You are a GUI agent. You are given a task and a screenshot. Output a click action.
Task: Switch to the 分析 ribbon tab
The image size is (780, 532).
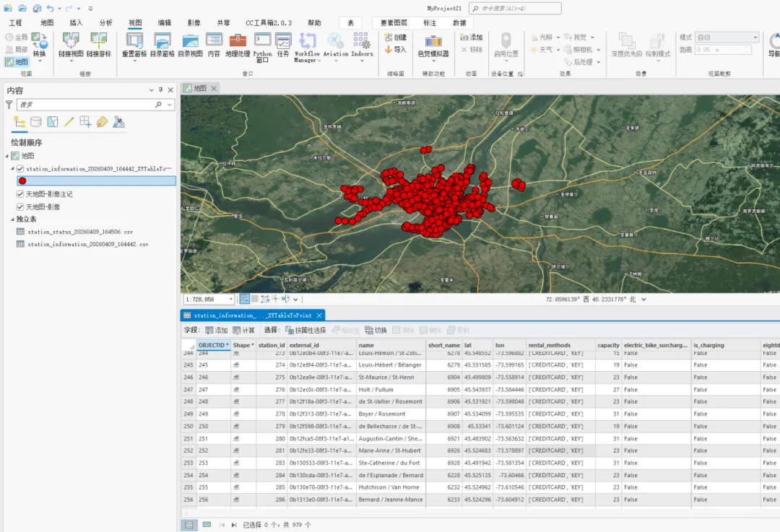[x=106, y=22]
